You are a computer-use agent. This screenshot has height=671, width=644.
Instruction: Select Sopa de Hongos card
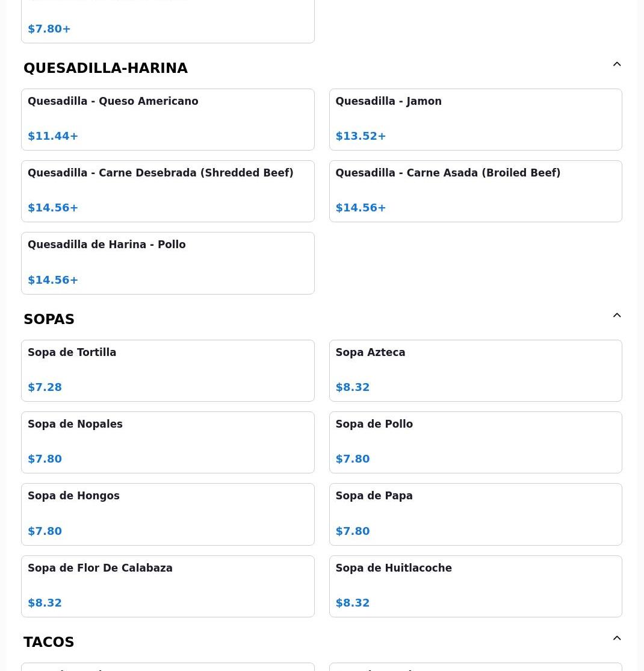168,514
